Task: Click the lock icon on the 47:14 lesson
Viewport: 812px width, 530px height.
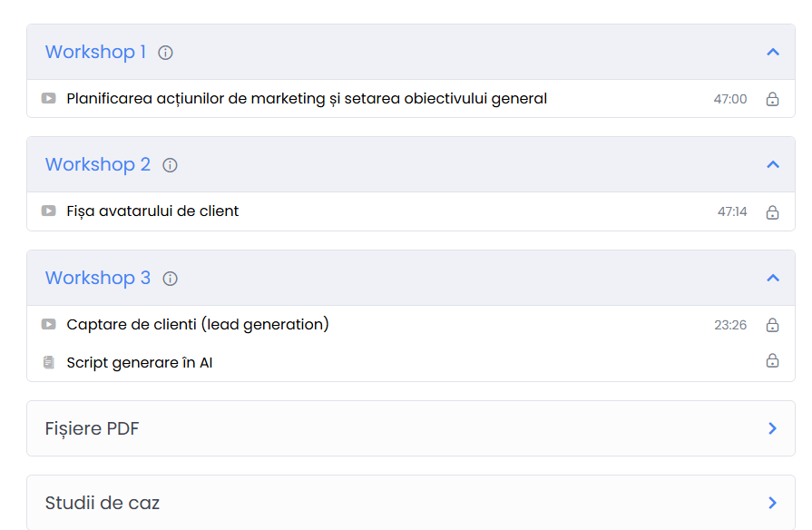Action: 772,212
